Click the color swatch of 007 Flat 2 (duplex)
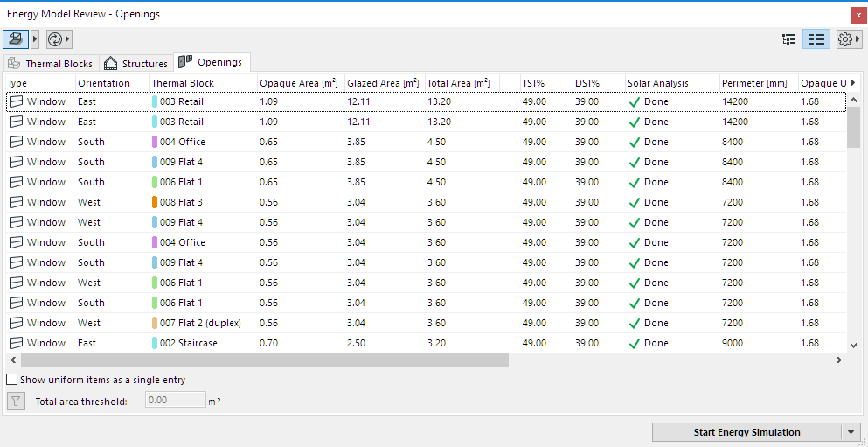The image size is (868, 447). (x=155, y=323)
